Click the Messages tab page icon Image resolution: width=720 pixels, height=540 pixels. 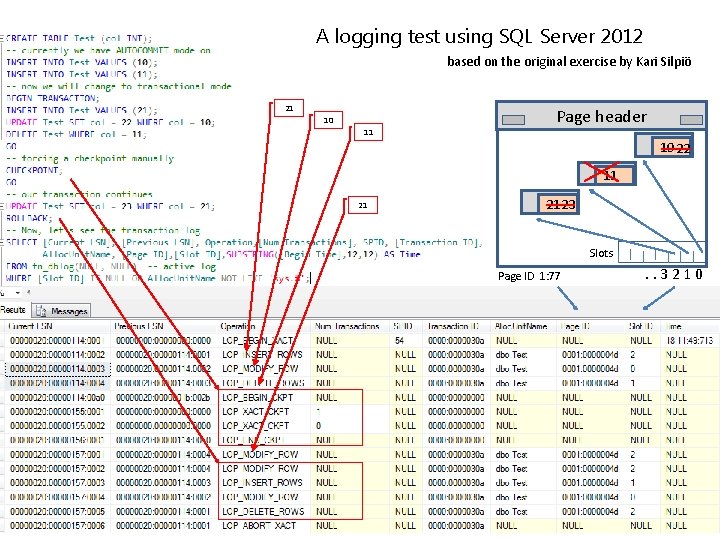click(41, 311)
